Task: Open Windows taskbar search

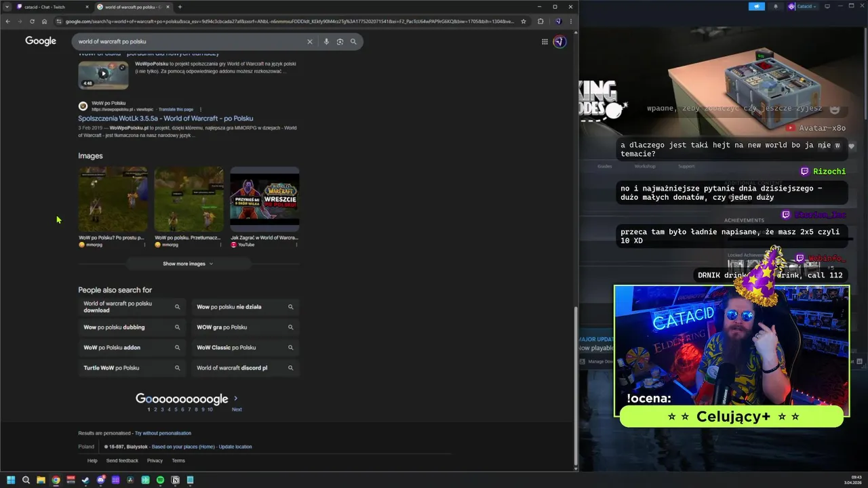Action: (26, 480)
